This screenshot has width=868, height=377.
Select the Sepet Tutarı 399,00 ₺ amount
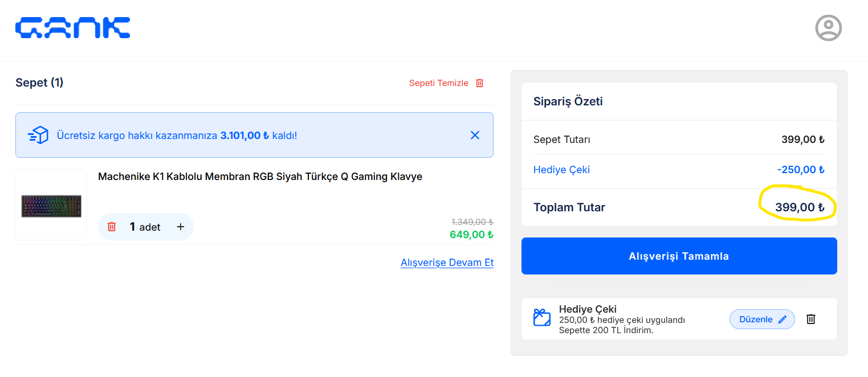[x=802, y=140]
